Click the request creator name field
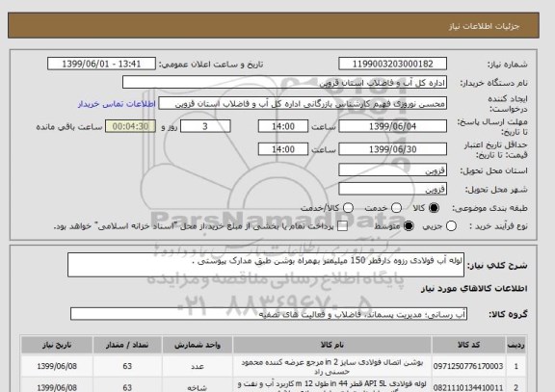This screenshot has height=392, width=555. (303, 104)
